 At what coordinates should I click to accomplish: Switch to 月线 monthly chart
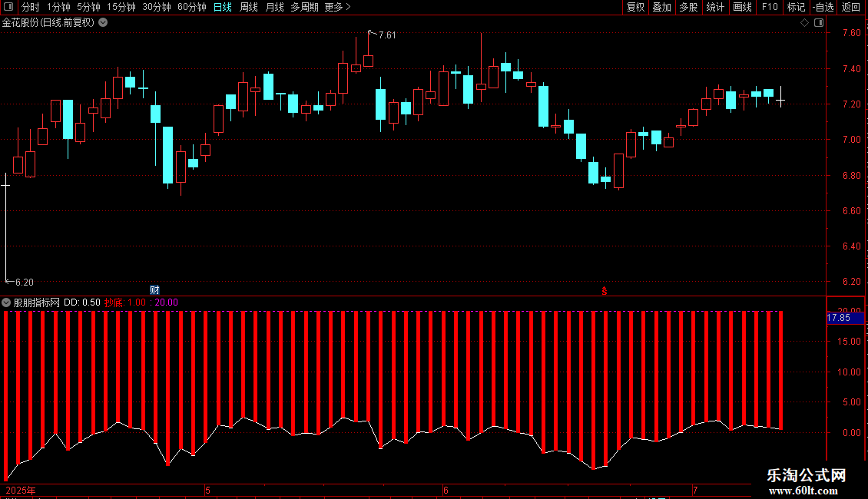click(274, 7)
